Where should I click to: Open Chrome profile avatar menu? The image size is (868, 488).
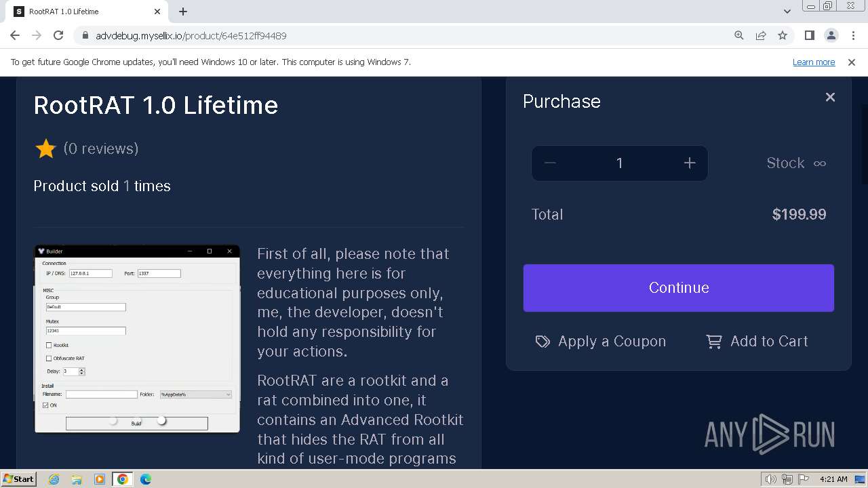831,35
